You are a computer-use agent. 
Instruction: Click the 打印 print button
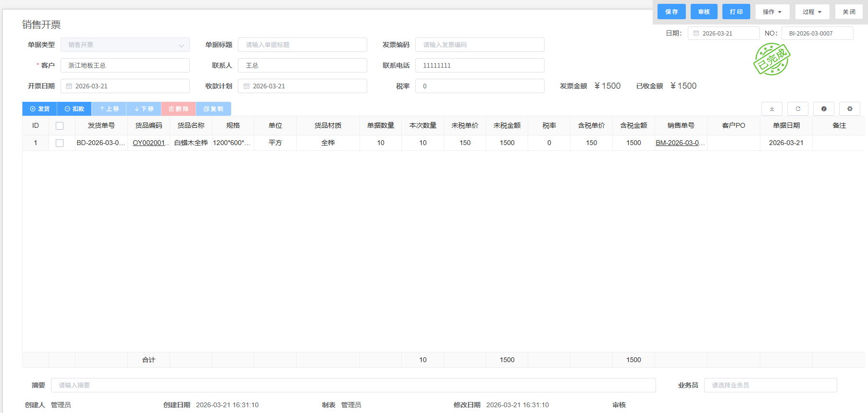[736, 12]
